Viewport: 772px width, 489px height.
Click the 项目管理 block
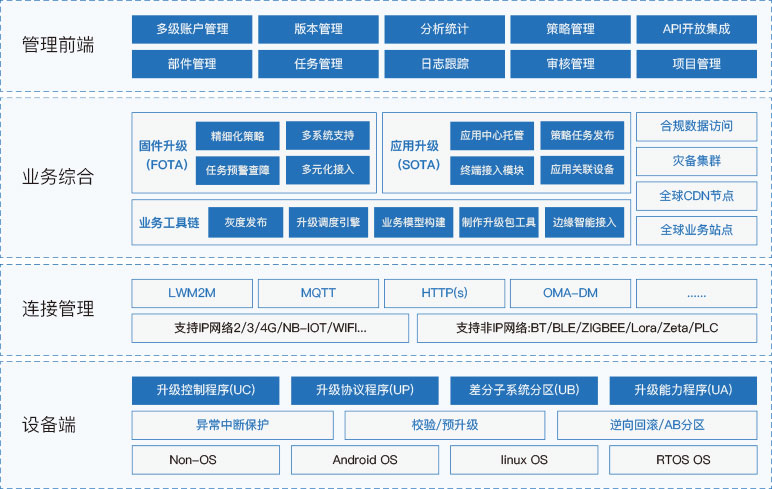(696, 64)
